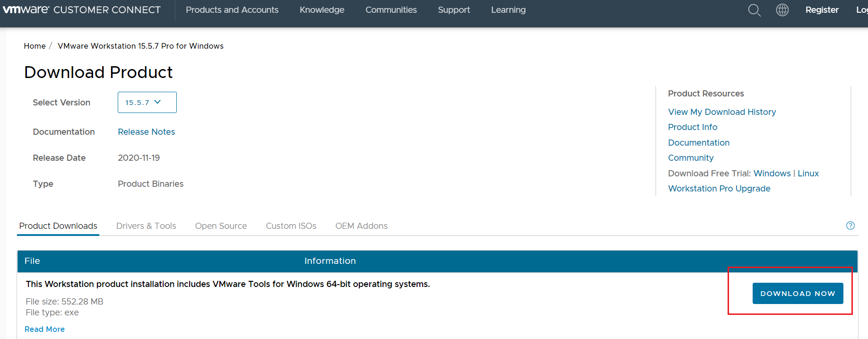Switch to Drivers & Tools tab
This screenshot has height=339, width=868.
(146, 226)
